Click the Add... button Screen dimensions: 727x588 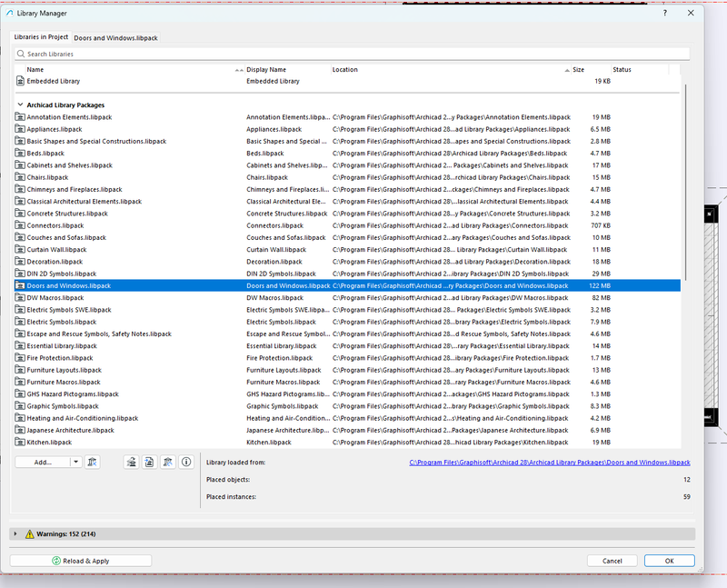coord(43,462)
